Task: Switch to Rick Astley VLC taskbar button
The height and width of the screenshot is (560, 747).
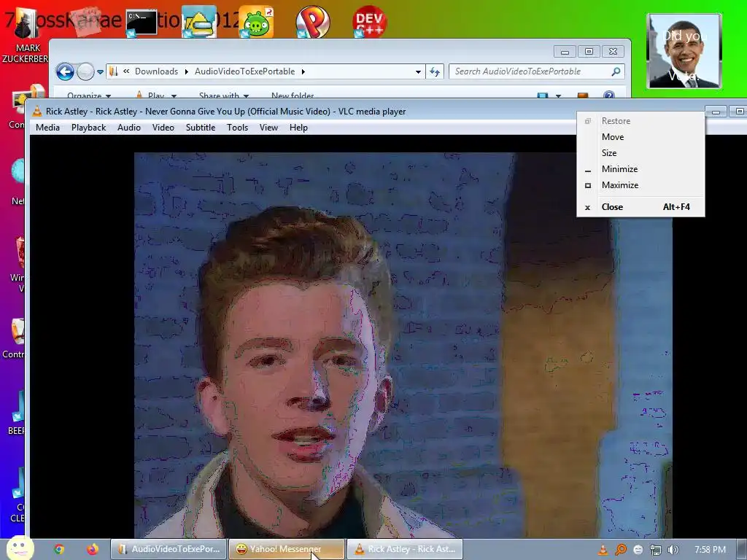Action: click(x=404, y=549)
